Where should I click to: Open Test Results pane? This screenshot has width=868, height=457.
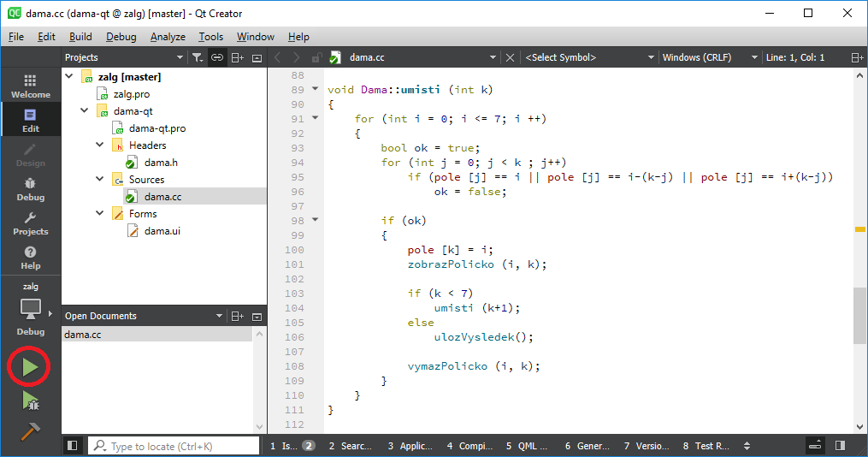coord(706,445)
